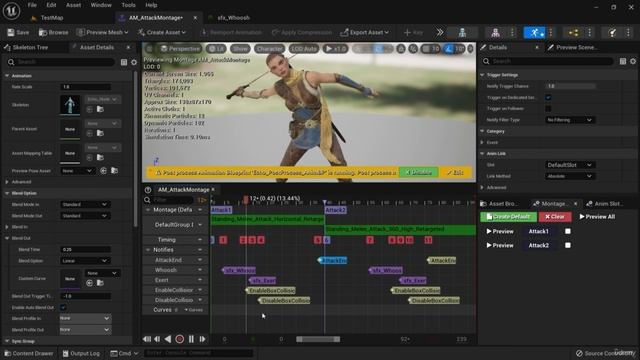Click the Rate Scale value field
Viewport: 640px width, 360px height.
(x=85, y=87)
